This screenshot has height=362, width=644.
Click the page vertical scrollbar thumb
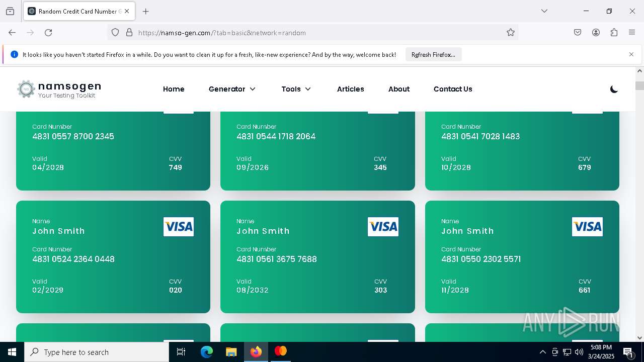pyautogui.click(x=639, y=86)
